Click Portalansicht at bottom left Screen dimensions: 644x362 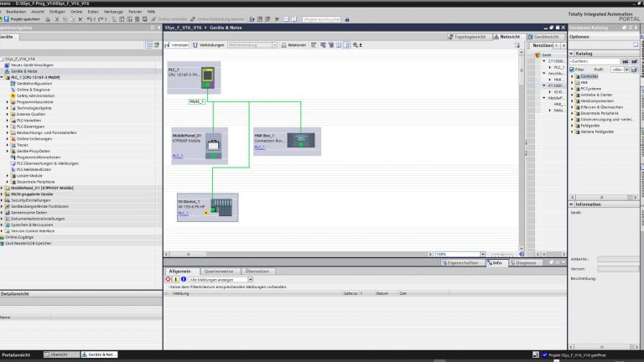(16, 354)
